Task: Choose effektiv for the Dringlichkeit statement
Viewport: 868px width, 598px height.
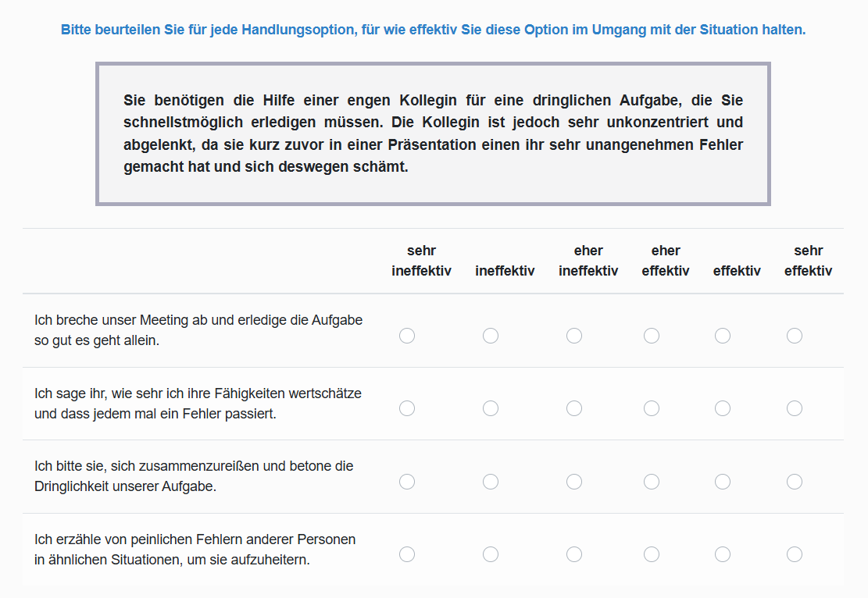Action: [x=722, y=481]
